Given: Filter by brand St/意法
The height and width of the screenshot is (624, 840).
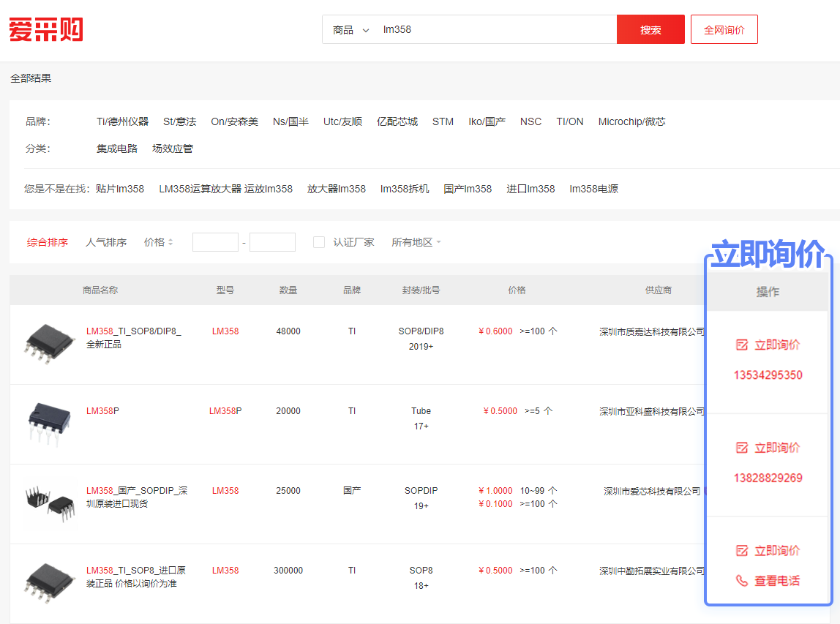Looking at the screenshot, I should pyautogui.click(x=179, y=121).
